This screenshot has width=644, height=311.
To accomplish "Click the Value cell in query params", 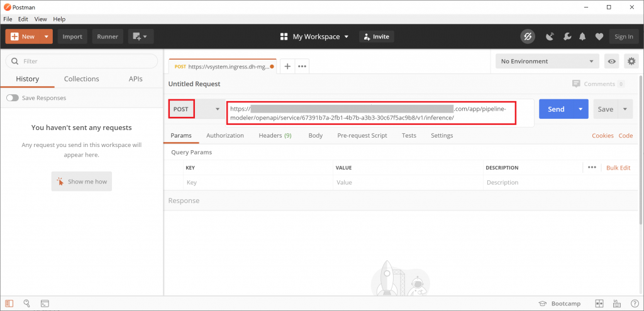I will click(408, 183).
